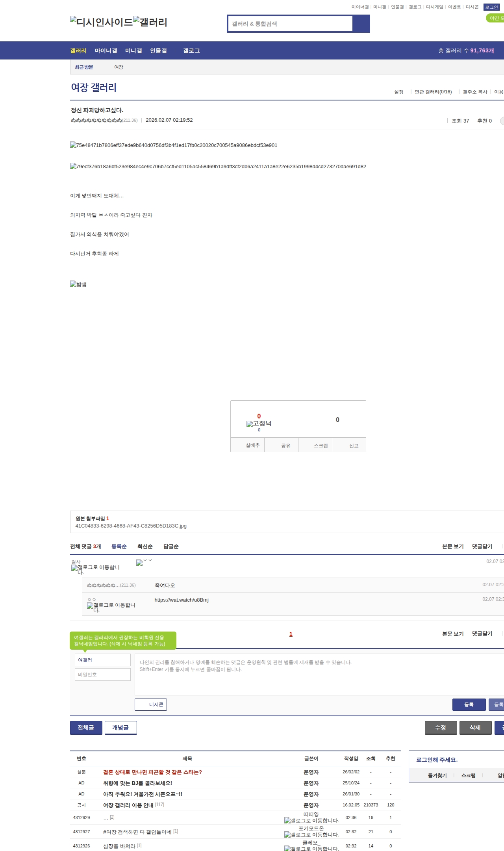This screenshot has height=851, width=504.
Task: Open the post #여장 검색하면 다 갤럼들이네
Action: 137,832
